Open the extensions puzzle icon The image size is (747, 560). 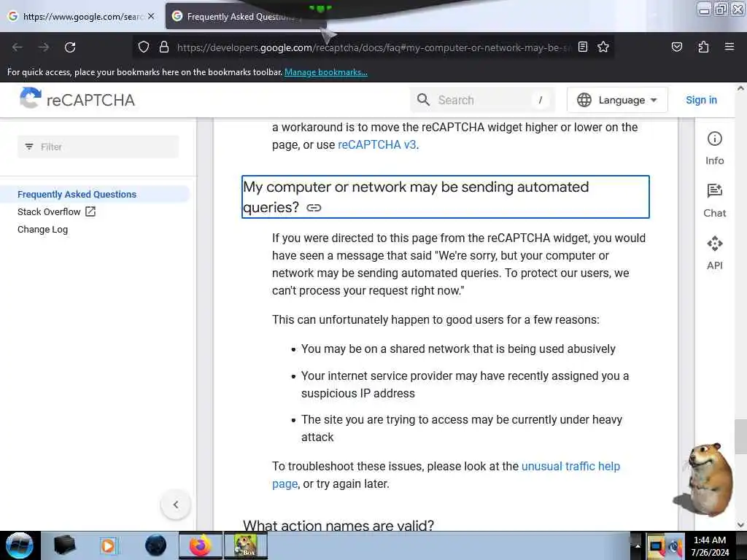[x=703, y=47]
